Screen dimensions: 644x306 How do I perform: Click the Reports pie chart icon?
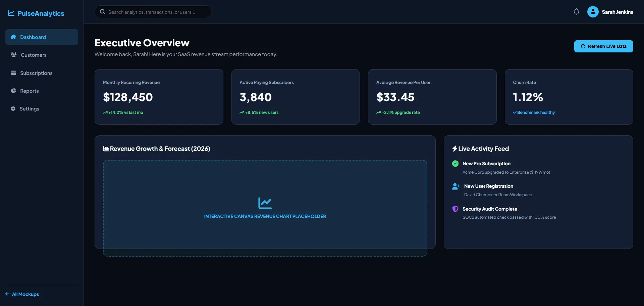point(13,91)
